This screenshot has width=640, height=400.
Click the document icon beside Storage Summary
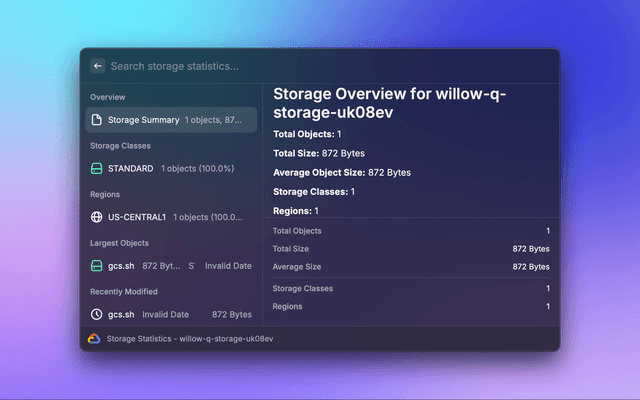(x=97, y=120)
